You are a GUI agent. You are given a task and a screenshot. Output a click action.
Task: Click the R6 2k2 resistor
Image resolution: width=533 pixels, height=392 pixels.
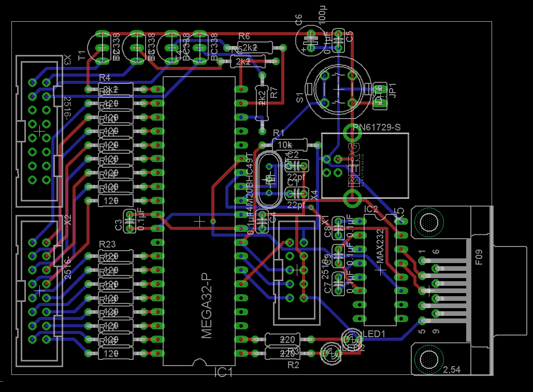pos(255,48)
